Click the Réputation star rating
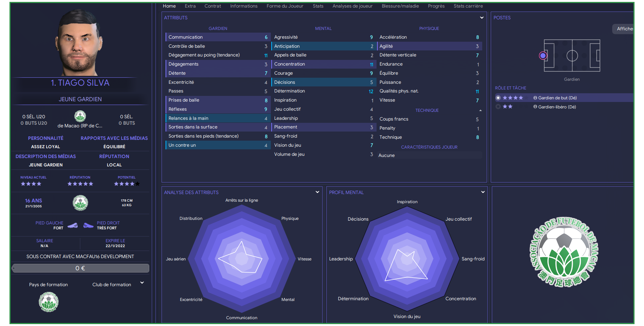Viewport: 644px width, 326px height. tap(80, 184)
